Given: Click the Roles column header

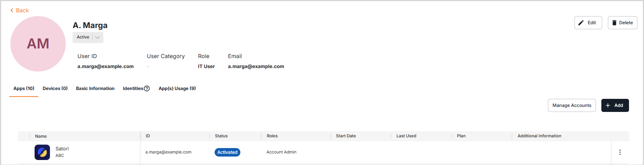Looking at the screenshot, I should coord(272,136).
